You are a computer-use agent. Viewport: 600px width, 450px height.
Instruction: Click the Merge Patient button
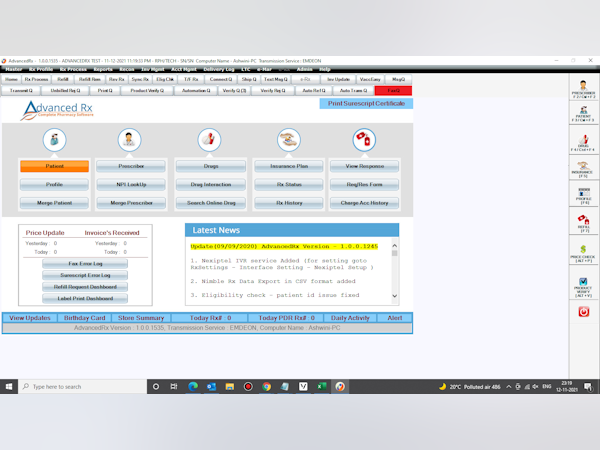[x=54, y=203]
